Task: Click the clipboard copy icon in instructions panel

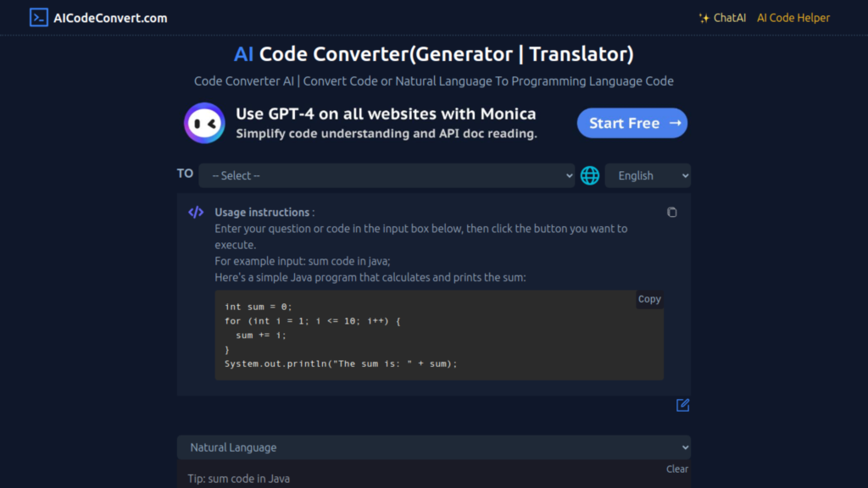Action: coord(671,212)
